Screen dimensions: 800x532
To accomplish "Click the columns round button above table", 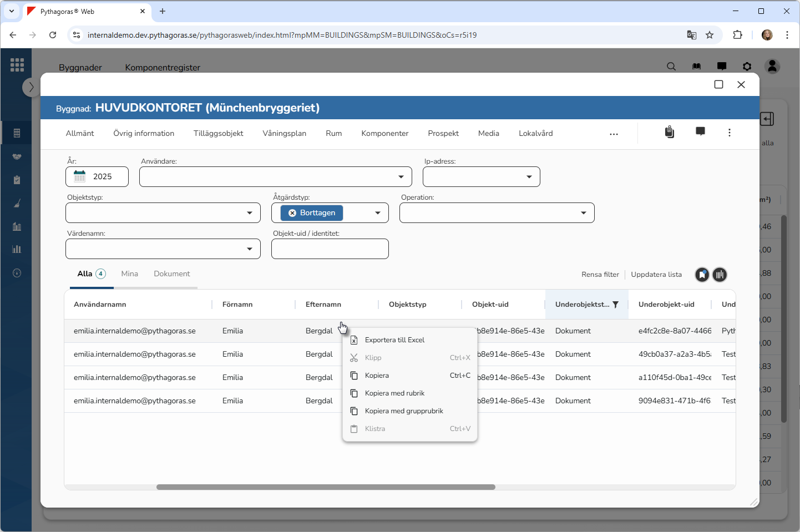I will pos(720,275).
